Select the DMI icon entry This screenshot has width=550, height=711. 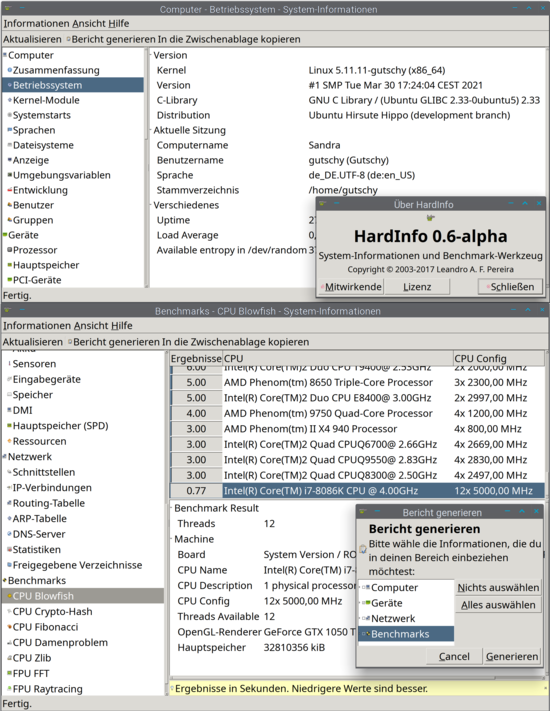point(10,410)
